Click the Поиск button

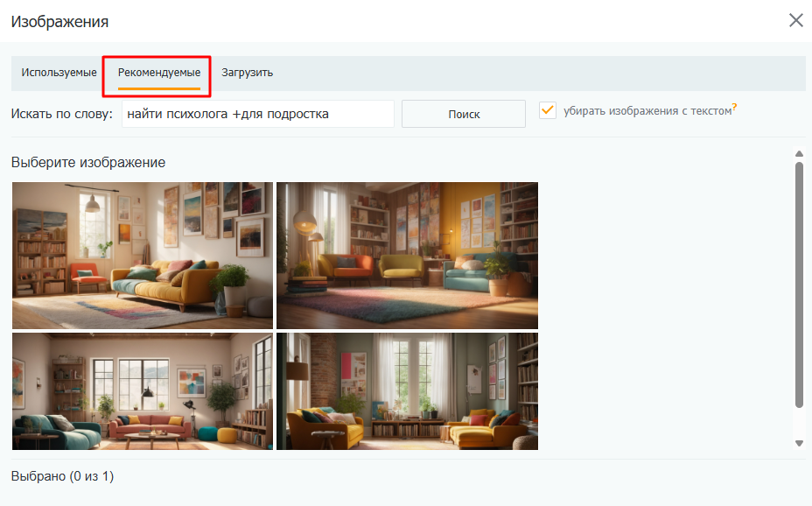click(x=464, y=114)
